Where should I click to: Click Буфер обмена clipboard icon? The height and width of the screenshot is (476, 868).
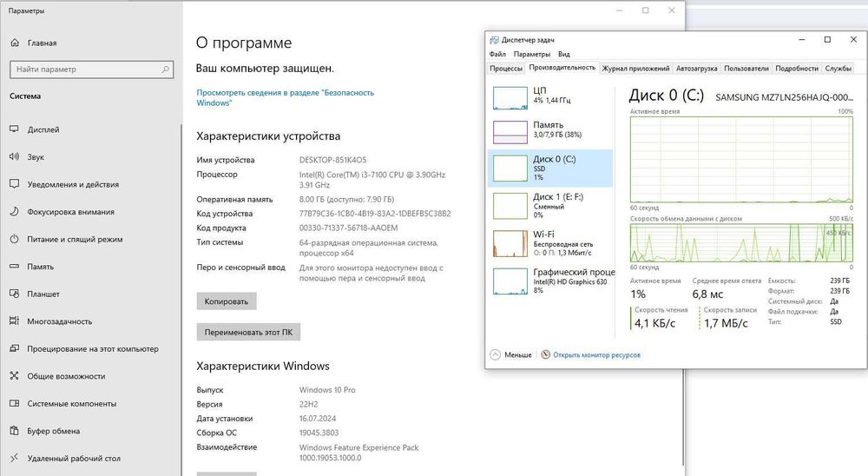pyautogui.click(x=15, y=431)
